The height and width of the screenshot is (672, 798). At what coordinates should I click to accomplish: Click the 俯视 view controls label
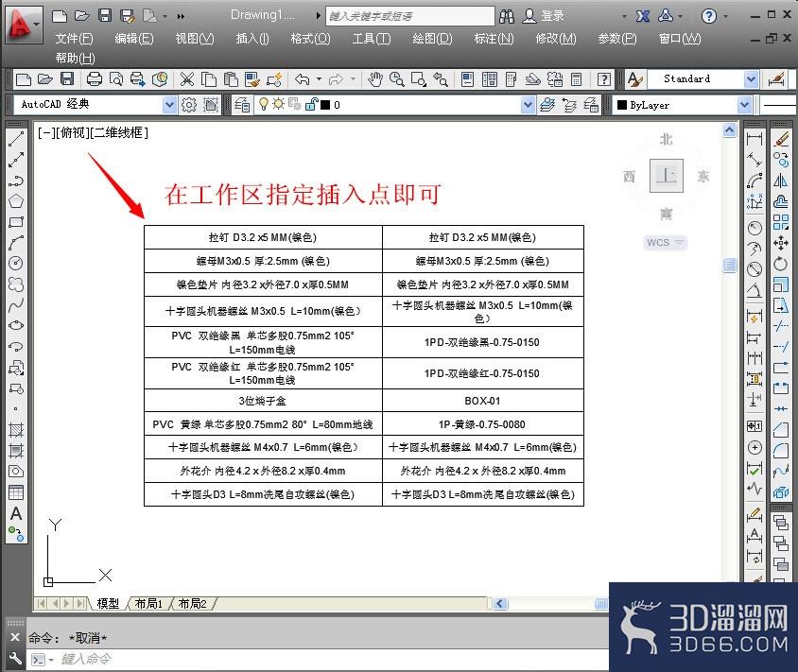(71, 132)
